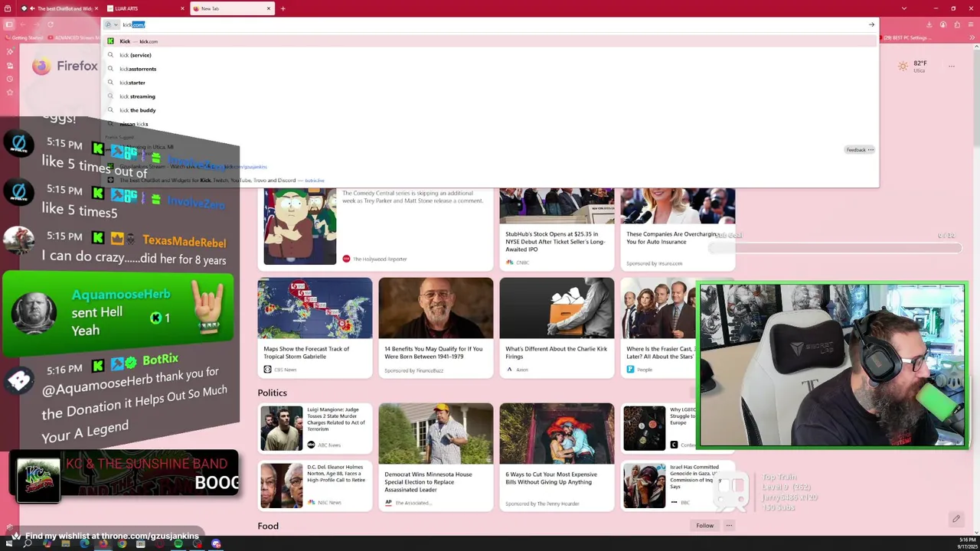Image resolution: width=980 pixels, height=551 pixels.
Task: Open the StubHub stock IPO article
Action: [x=557, y=229]
